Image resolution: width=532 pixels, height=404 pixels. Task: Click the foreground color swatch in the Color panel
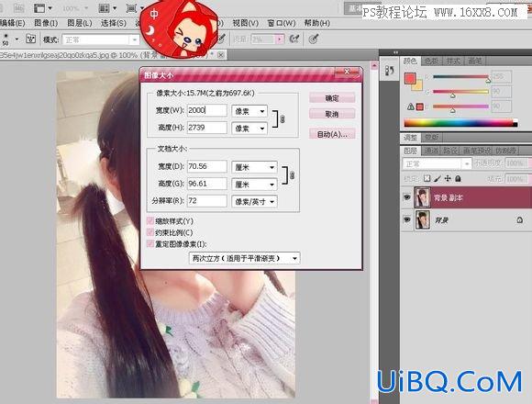(410, 79)
